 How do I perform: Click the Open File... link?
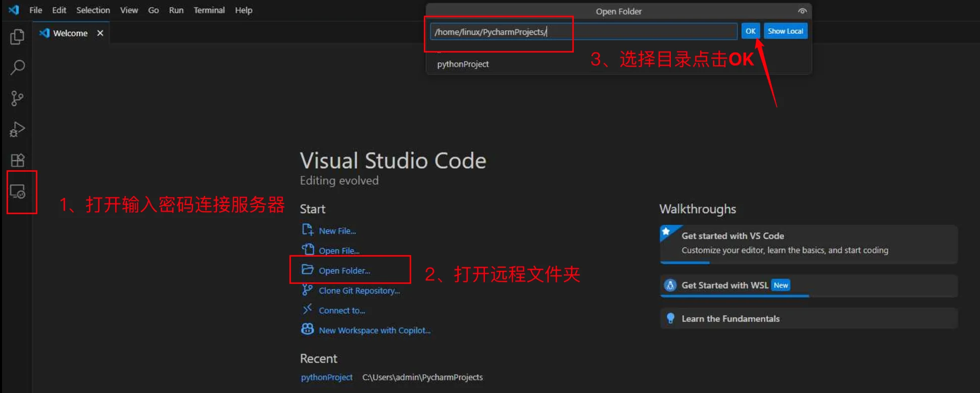point(339,251)
